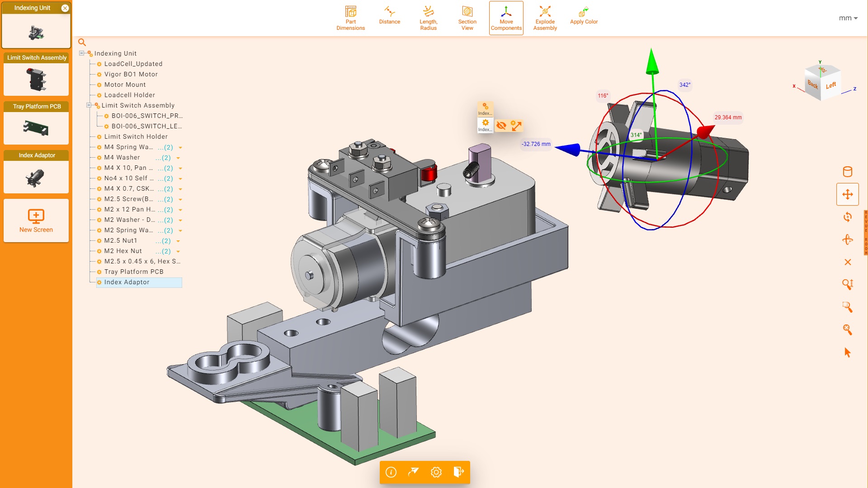Select Tray Platform PCB in the tree
Viewport: 868px width, 488px height.
[134, 272]
